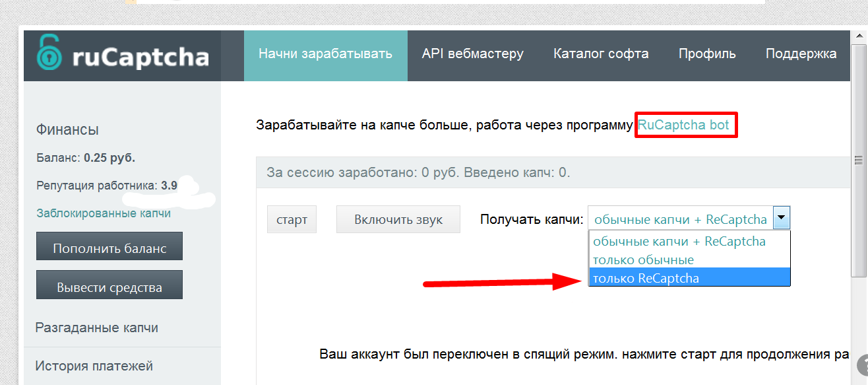Choose 'только обычные' option
The width and height of the screenshot is (868, 385).
point(689,260)
